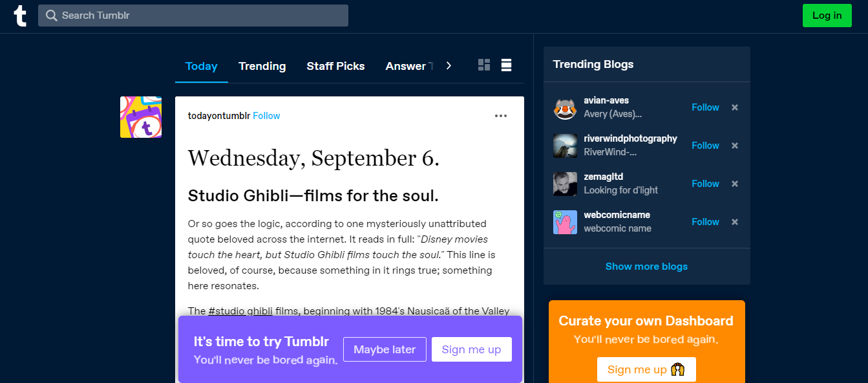Viewport: 868px width, 383px height.
Task: Click the Tumblr logo icon
Action: click(21, 16)
